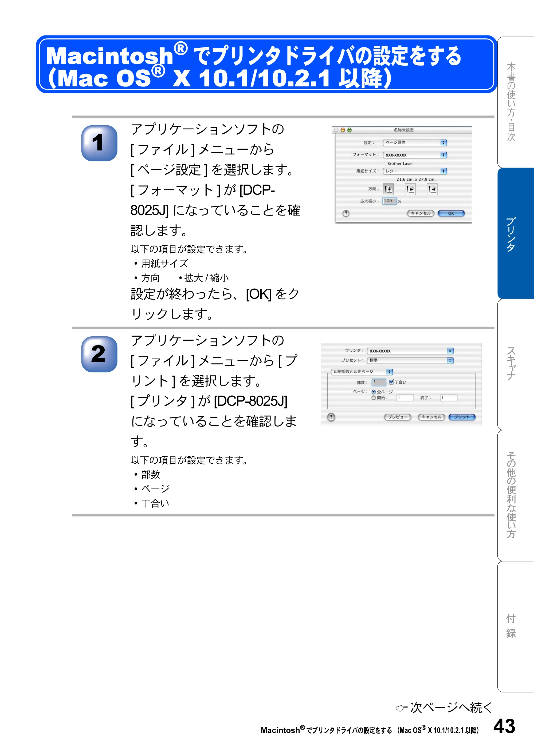The image size is (534, 756).
Task: Select portrait orientation icon in page setup dialog
Action: [388, 189]
